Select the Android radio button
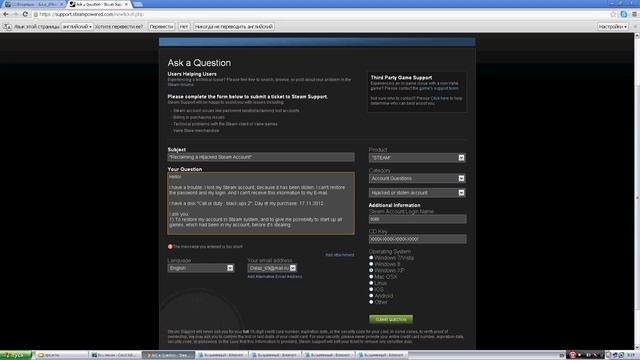The height and width of the screenshot is (360, 640). click(371, 296)
